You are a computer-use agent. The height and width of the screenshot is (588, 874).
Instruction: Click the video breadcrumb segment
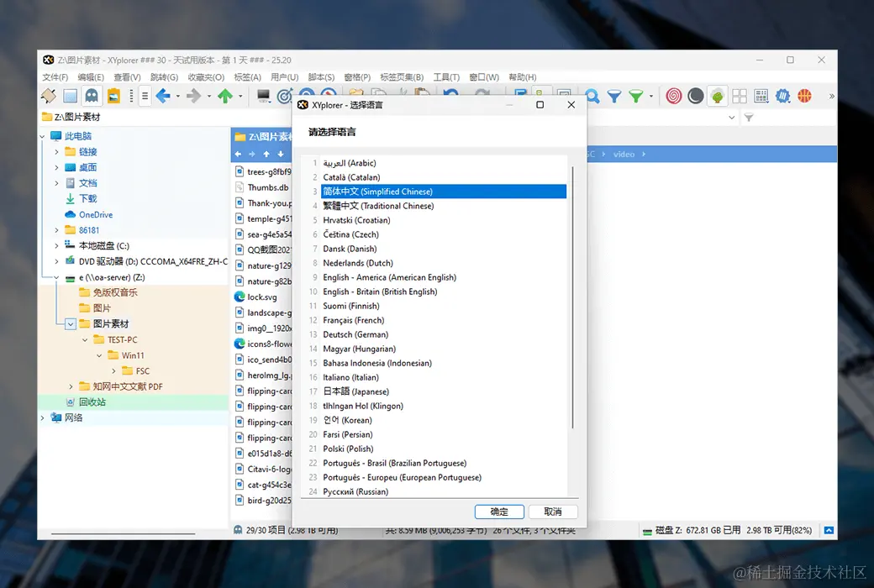(x=624, y=155)
